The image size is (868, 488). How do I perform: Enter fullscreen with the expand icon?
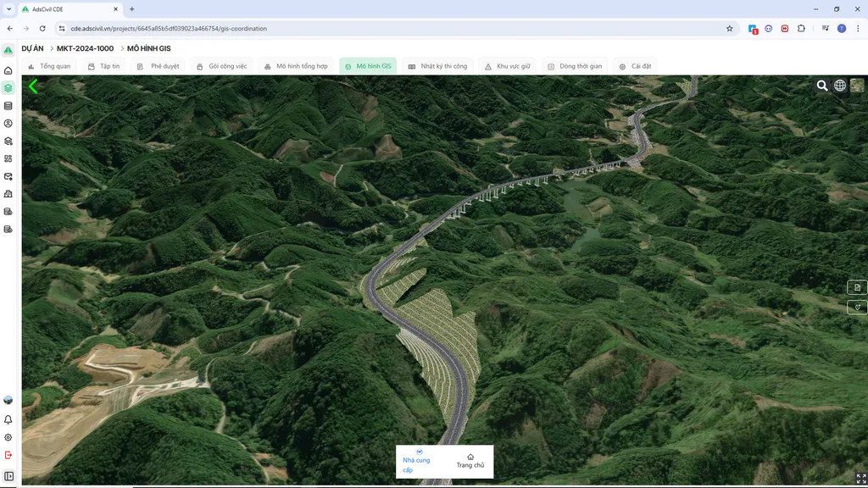click(x=861, y=478)
